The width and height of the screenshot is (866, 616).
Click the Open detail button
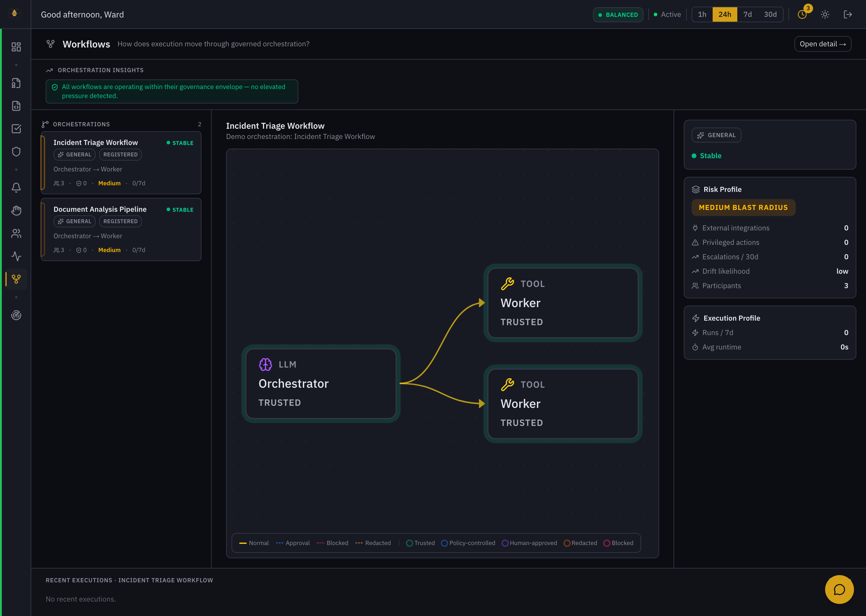[823, 44]
